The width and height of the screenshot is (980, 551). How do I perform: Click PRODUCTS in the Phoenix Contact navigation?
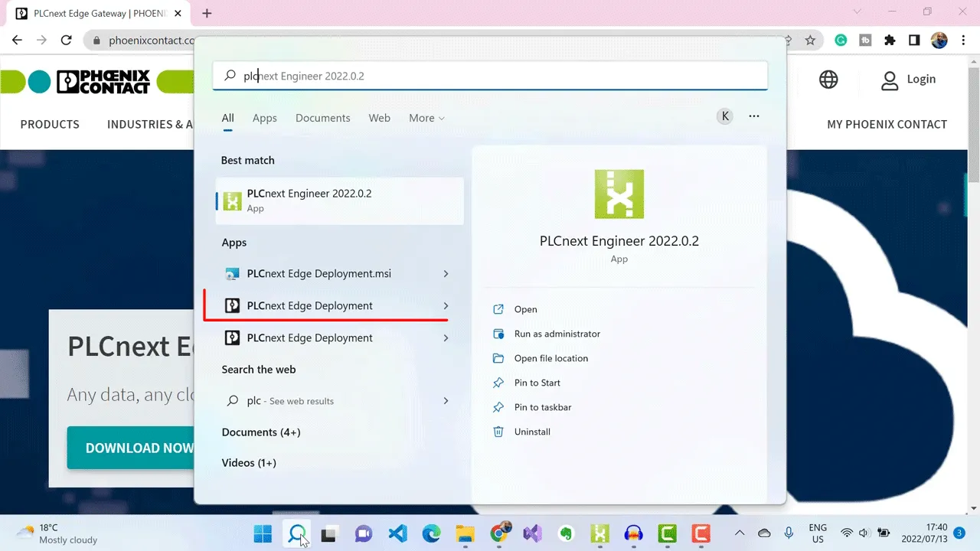click(x=50, y=124)
